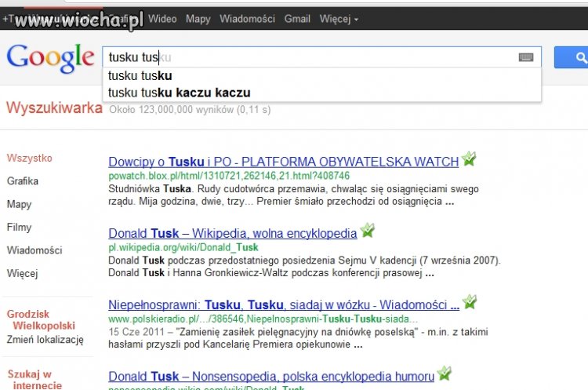Open the Wideo item in top bar
Viewport: 588px width, 390px height.
pyautogui.click(x=162, y=19)
